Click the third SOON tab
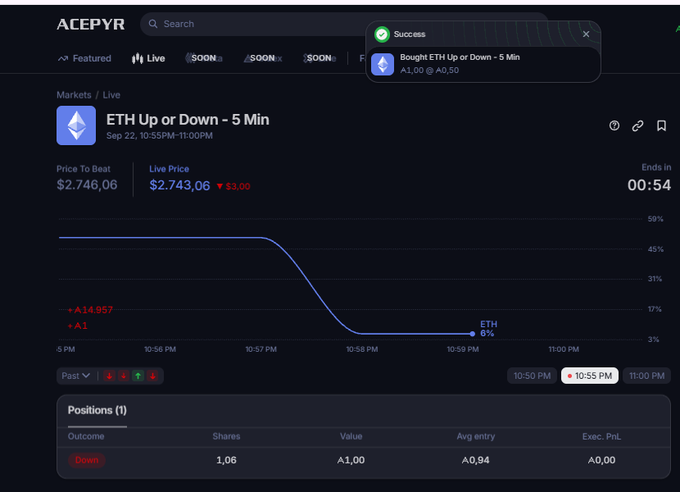 [x=320, y=58]
